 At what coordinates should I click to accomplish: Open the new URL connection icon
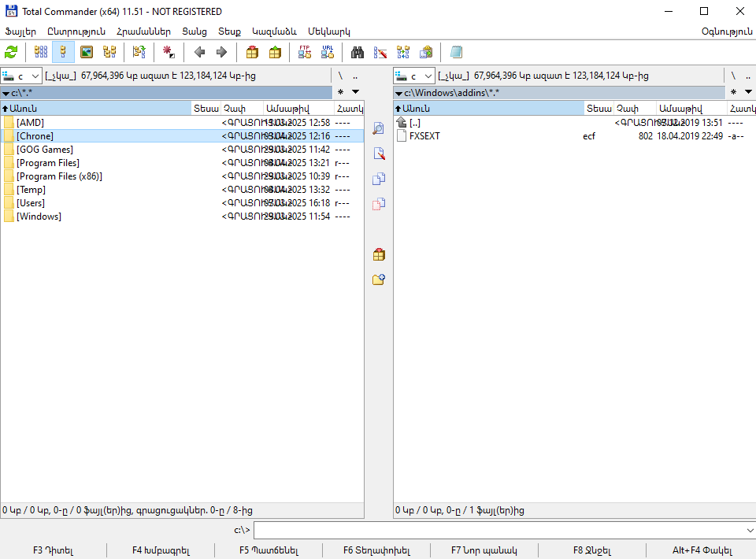(328, 52)
